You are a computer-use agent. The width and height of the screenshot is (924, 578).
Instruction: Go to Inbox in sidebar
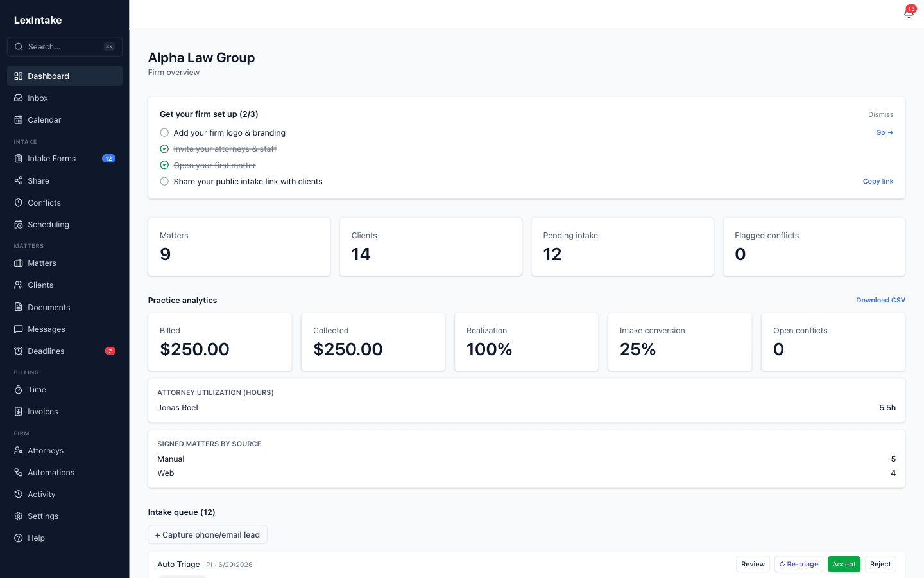(65, 98)
